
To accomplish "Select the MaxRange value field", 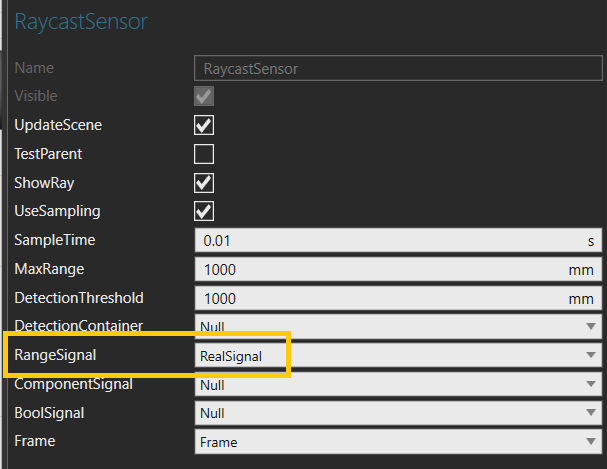I will (380, 270).
